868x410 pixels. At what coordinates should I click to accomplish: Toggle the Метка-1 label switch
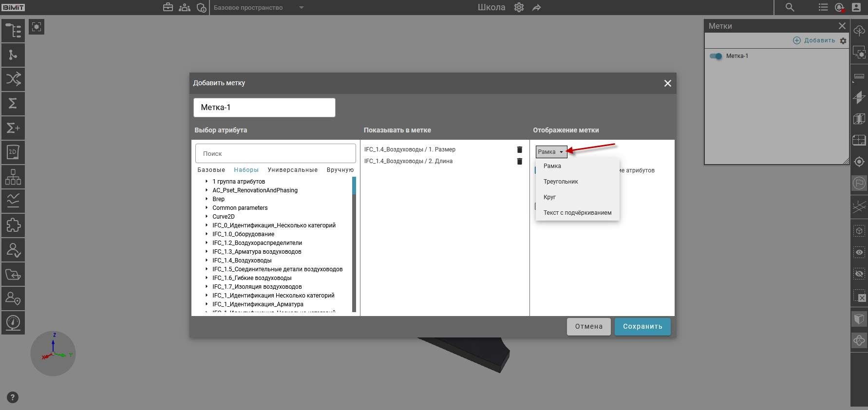pos(716,56)
